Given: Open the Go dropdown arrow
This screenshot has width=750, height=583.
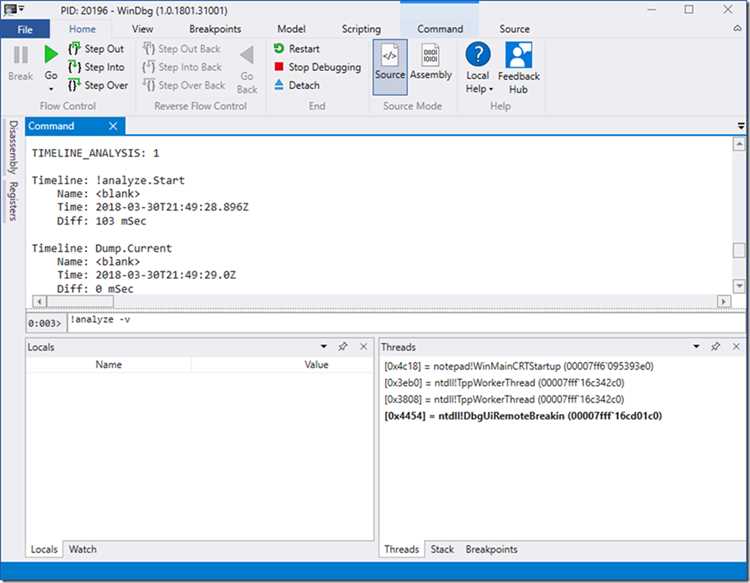Looking at the screenshot, I should (51, 89).
